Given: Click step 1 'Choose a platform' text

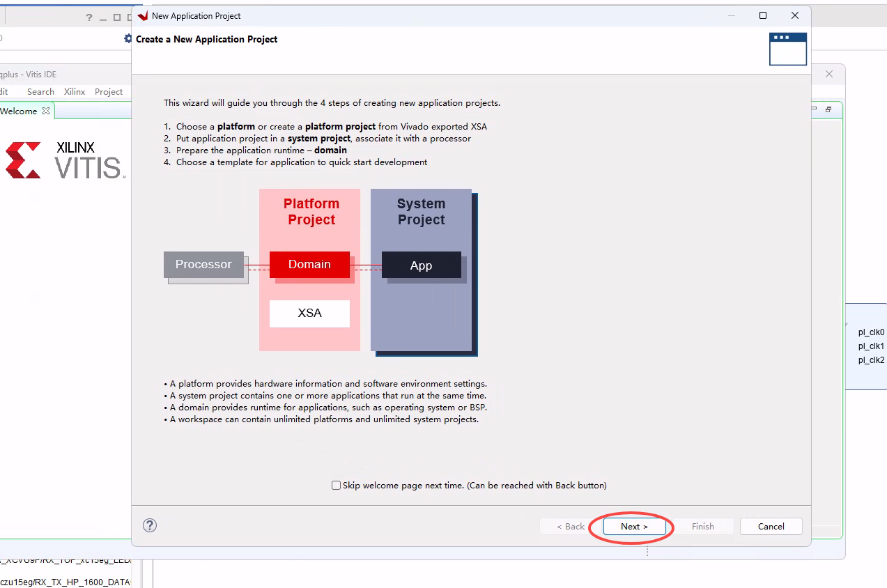Looking at the screenshot, I should coord(332,127).
